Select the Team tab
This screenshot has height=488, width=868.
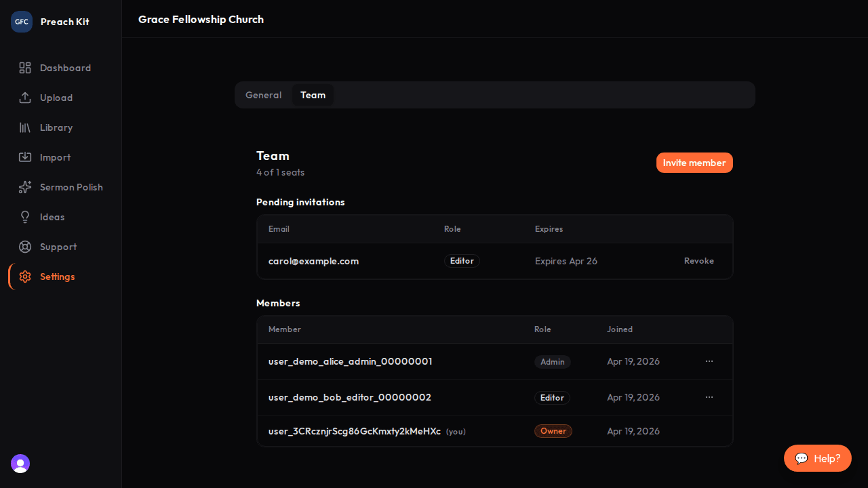coord(313,95)
